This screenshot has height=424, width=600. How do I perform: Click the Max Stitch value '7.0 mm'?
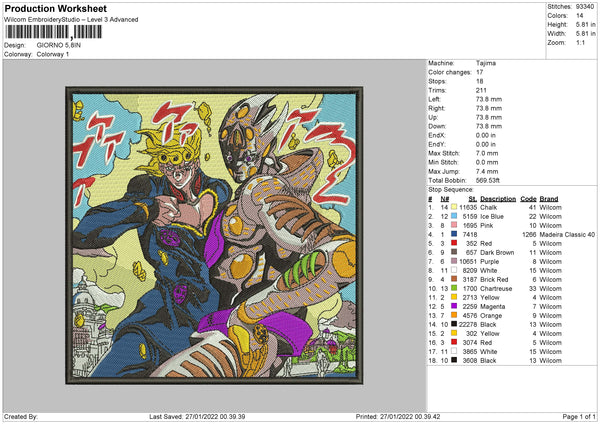(x=487, y=153)
